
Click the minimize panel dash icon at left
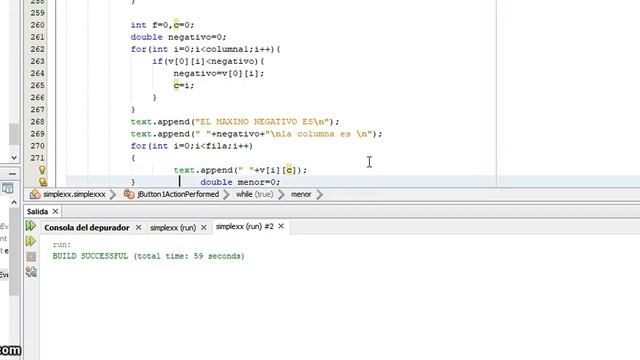point(13,174)
